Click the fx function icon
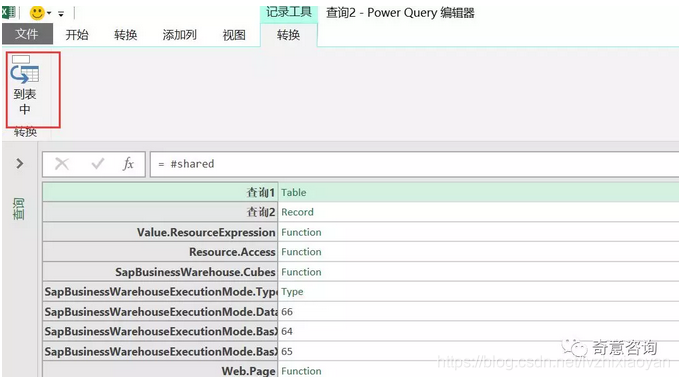 point(128,164)
